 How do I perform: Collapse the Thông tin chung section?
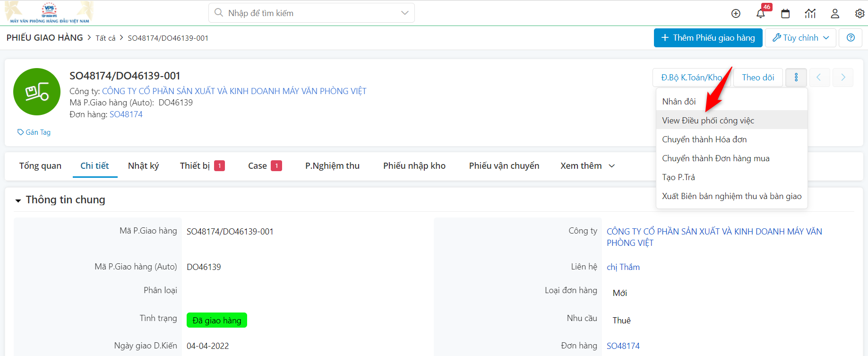(18, 201)
